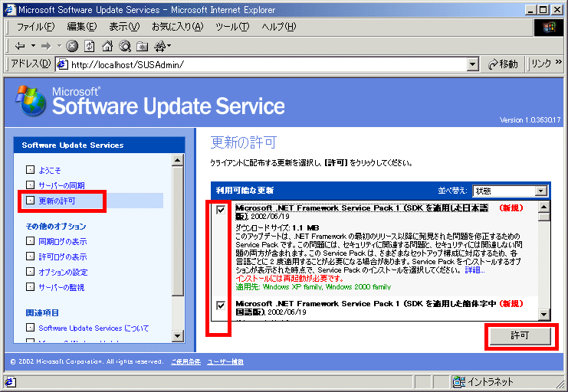Image resolution: width=568 pixels, height=392 pixels.
Task: Open the ファイル(F) menu
Action: 35,27
